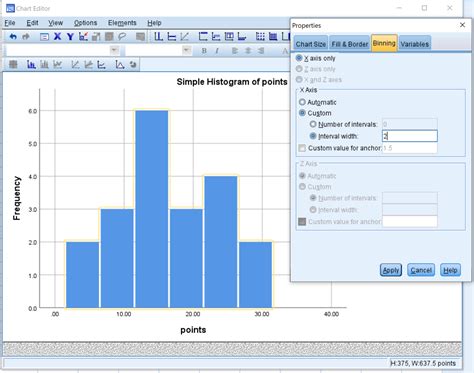This screenshot has height=373, width=474.
Task: Click reference line from equation icon
Action: (185, 36)
